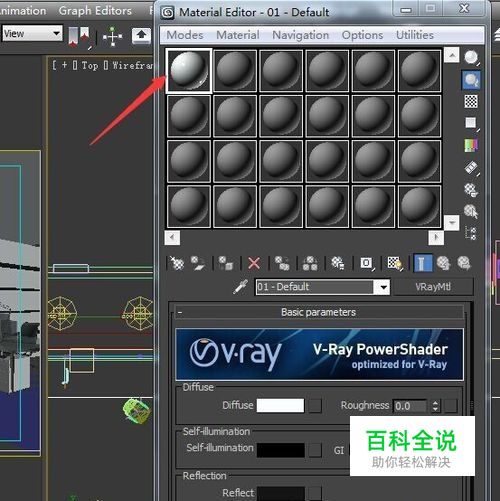Screen dimensions: 500x501
Task: Click viewport Wireframe shading label
Action: pyautogui.click(x=133, y=65)
